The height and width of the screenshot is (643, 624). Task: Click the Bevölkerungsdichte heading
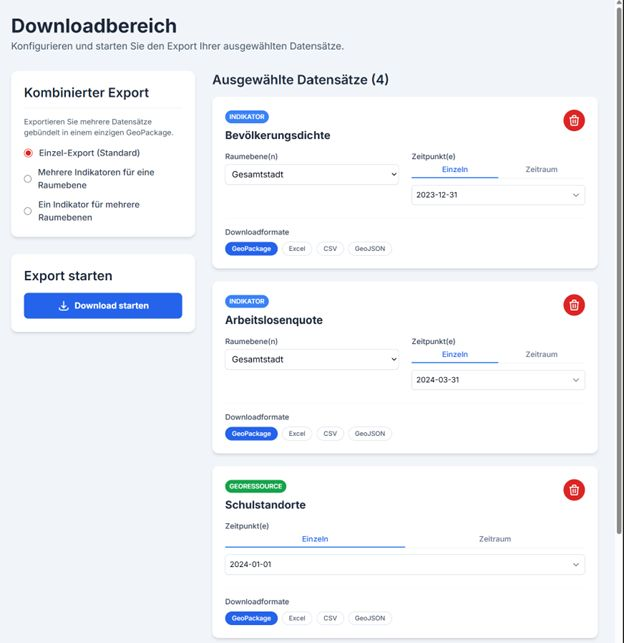tap(278, 135)
